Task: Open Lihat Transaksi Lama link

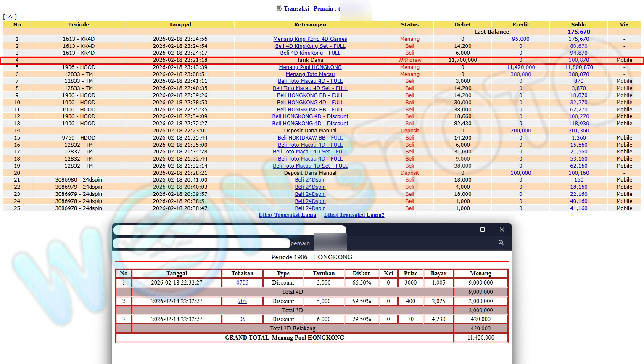Action: point(287,215)
